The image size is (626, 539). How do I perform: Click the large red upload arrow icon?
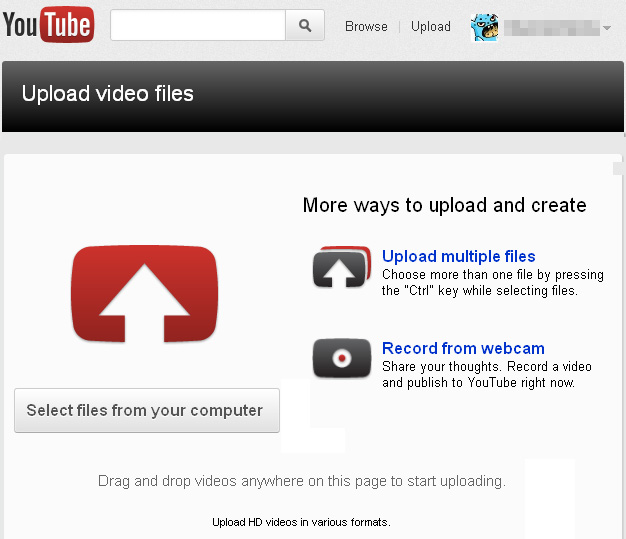[145, 294]
